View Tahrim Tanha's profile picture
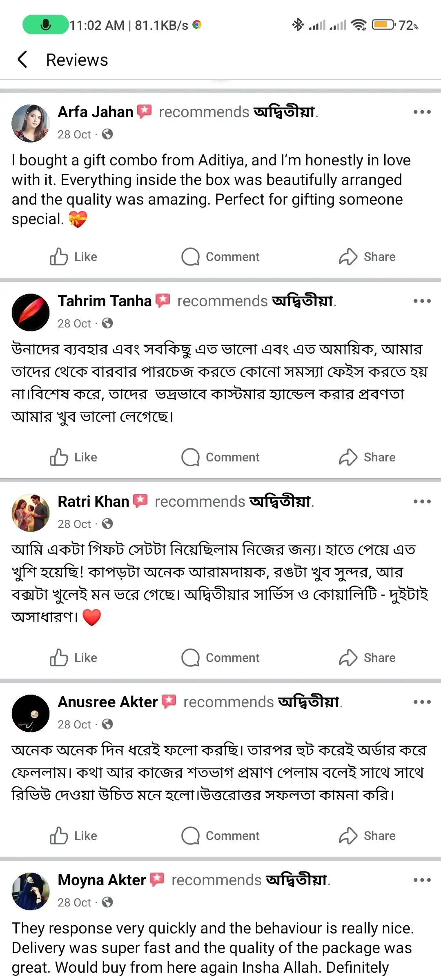This screenshot has width=441, height=980. 31,312
